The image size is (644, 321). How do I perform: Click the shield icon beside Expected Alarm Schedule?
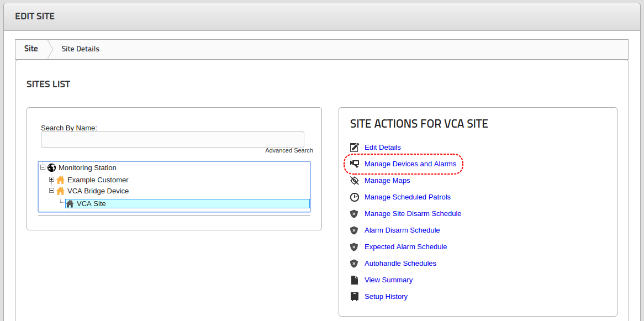(x=354, y=246)
